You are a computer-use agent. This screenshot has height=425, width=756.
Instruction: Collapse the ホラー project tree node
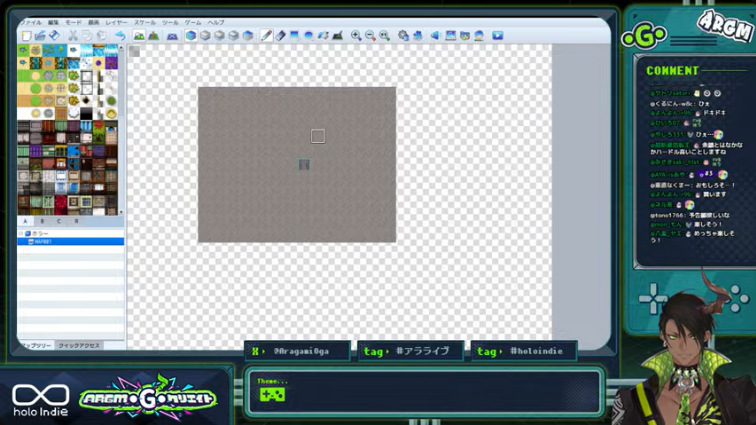click(x=21, y=233)
